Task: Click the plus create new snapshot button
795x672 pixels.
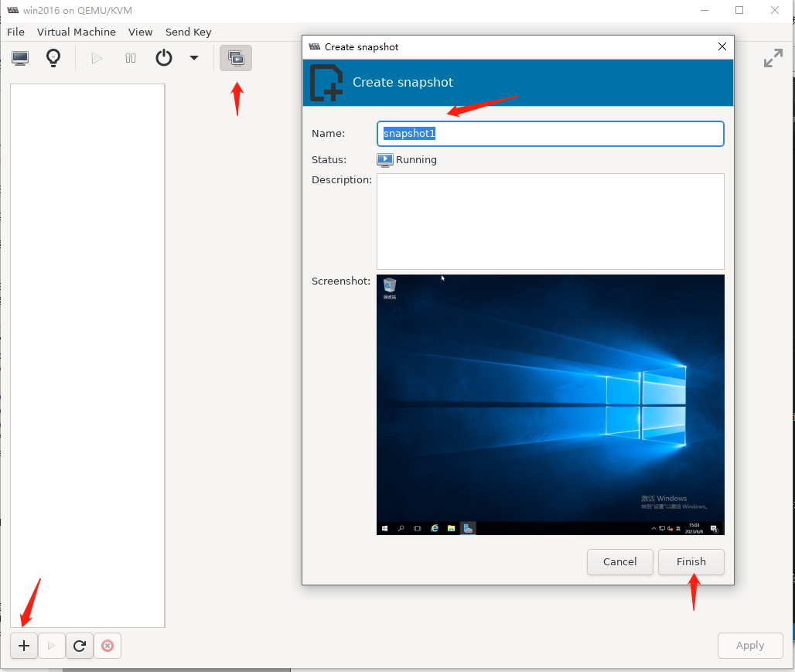Action: (24, 646)
